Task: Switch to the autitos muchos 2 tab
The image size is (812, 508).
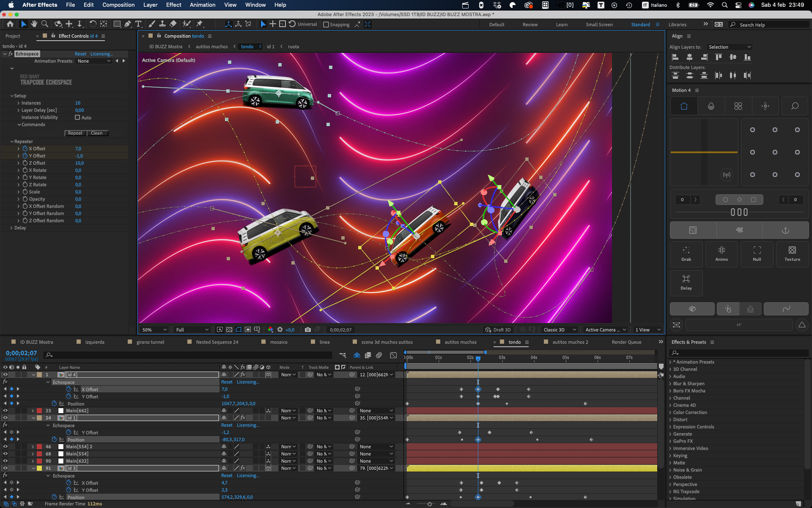Action: pos(570,342)
